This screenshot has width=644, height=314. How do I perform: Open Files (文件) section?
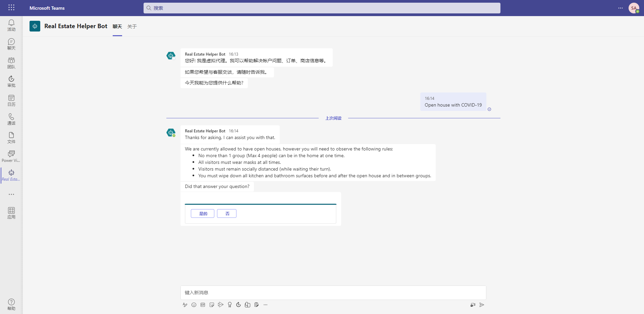coord(11,138)
